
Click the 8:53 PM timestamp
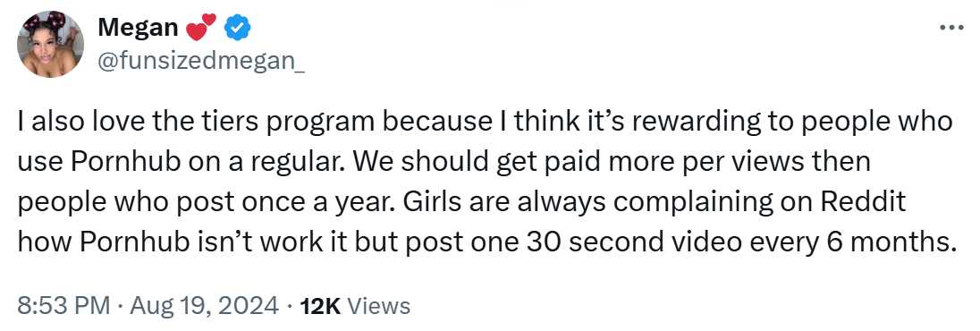click(63, 306)
